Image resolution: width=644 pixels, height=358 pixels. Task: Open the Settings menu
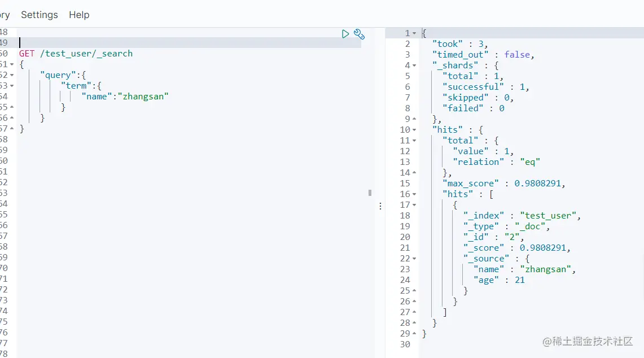point(40,15)
